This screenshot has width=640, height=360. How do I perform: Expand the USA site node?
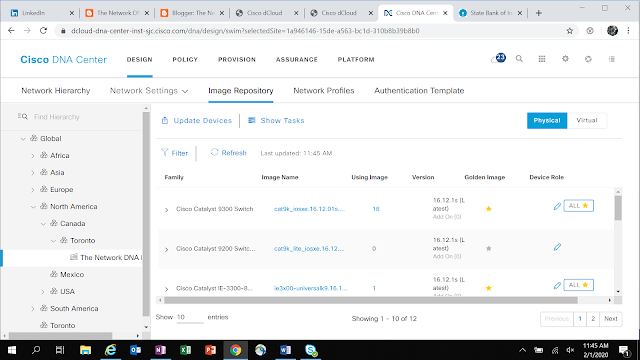coord(43,292)
